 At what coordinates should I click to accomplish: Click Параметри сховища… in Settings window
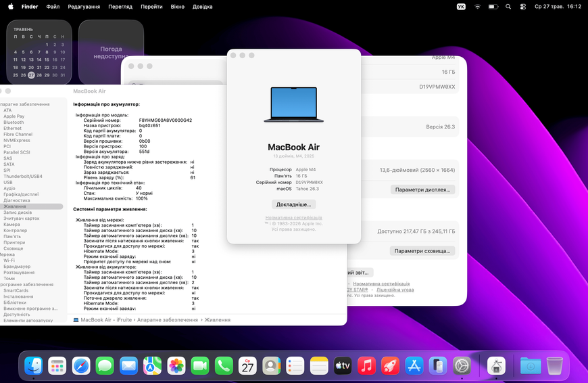pos(422,251)
